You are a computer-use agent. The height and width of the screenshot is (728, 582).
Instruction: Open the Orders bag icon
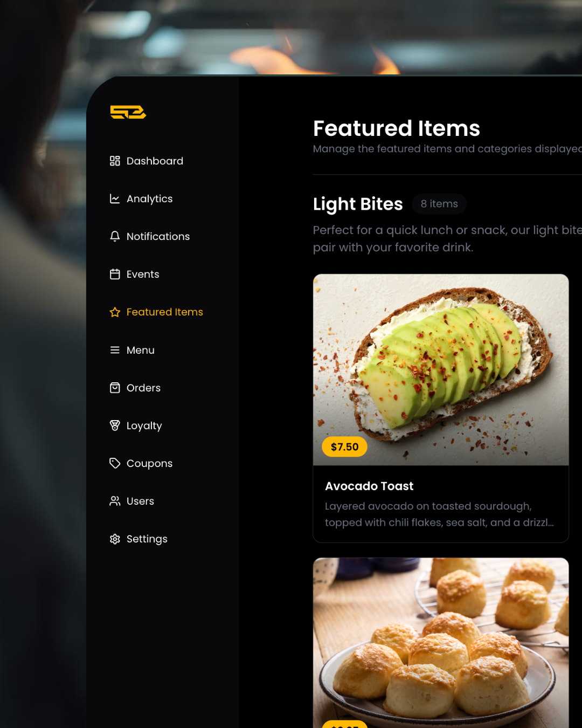click(x=115, y=388)
